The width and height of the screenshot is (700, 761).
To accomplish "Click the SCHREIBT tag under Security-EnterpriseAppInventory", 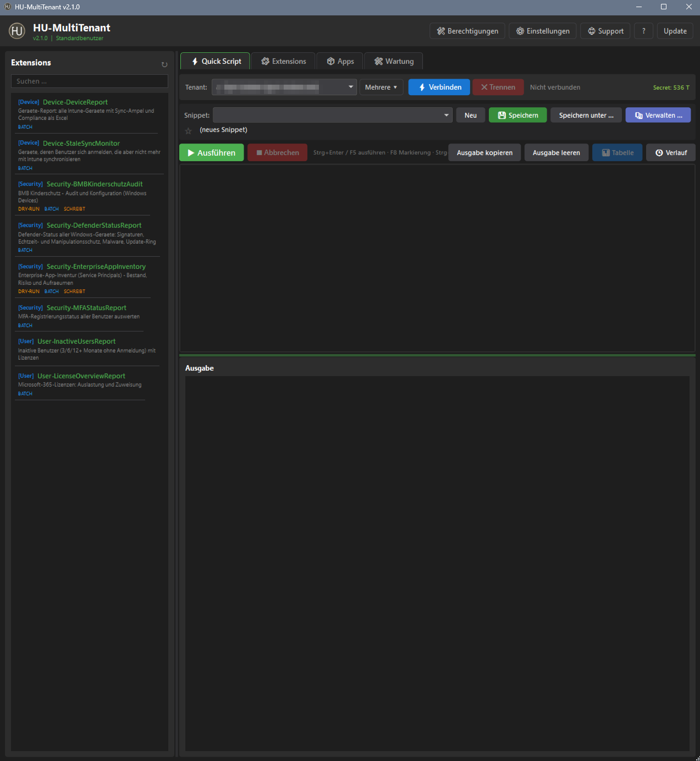I will [x=74, y=291].
